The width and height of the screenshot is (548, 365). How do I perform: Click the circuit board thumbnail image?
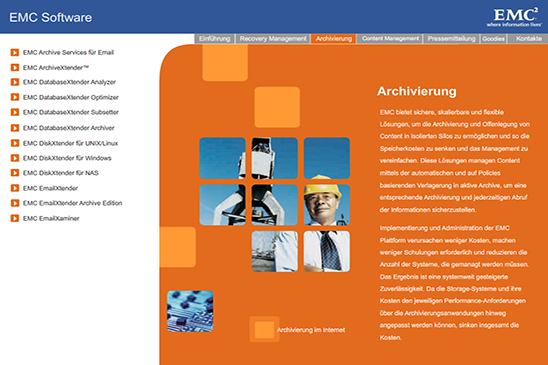click(190, 311)
